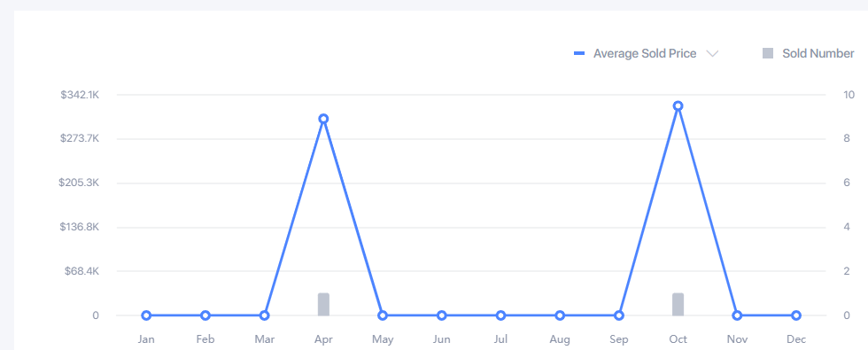Screen dimensions: 868x350
Task: Click the Oct month axis label
Action: 678,338
